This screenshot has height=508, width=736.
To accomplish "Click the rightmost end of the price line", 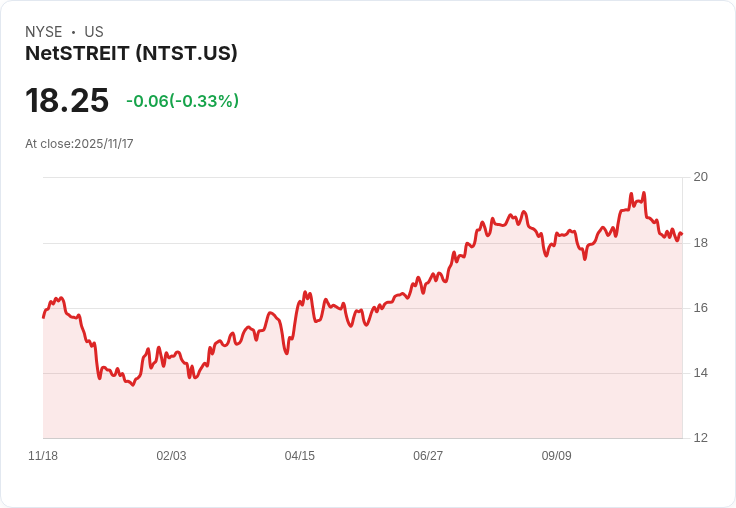I will [x=682, y=233].
